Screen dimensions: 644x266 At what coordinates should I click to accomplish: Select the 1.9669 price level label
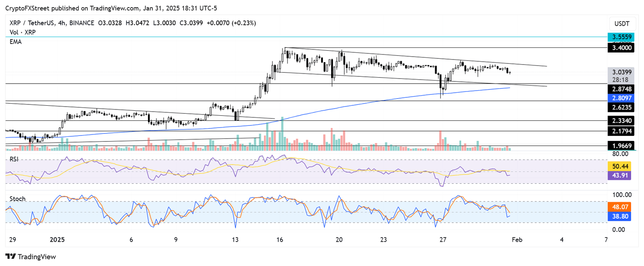coord(622,146)
